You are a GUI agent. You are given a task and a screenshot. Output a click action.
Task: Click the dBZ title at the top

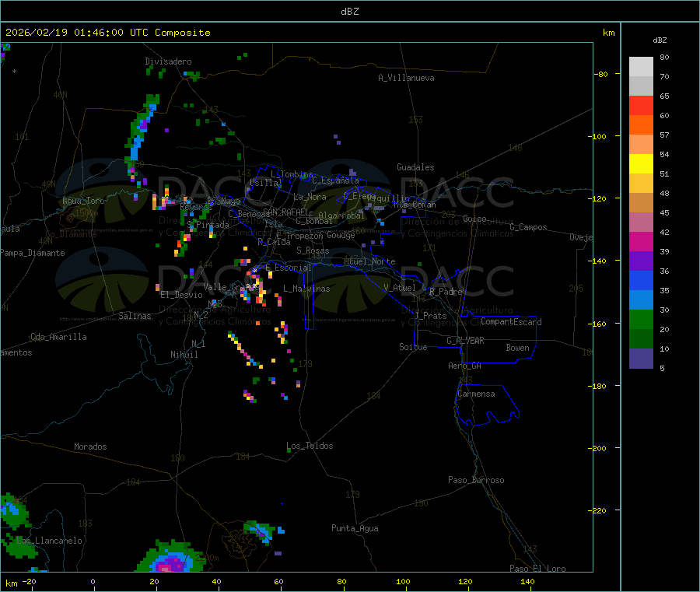349,12
